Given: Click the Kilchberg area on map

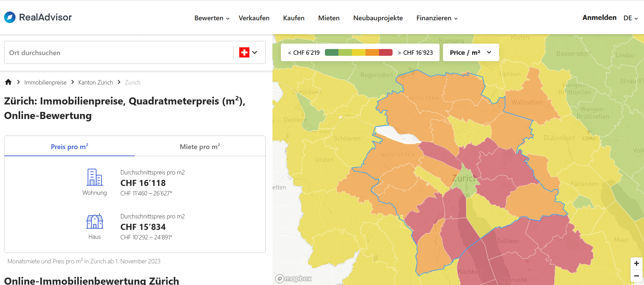Looking at the screenshot, I should pyautogui.click(x=471, y=272).
